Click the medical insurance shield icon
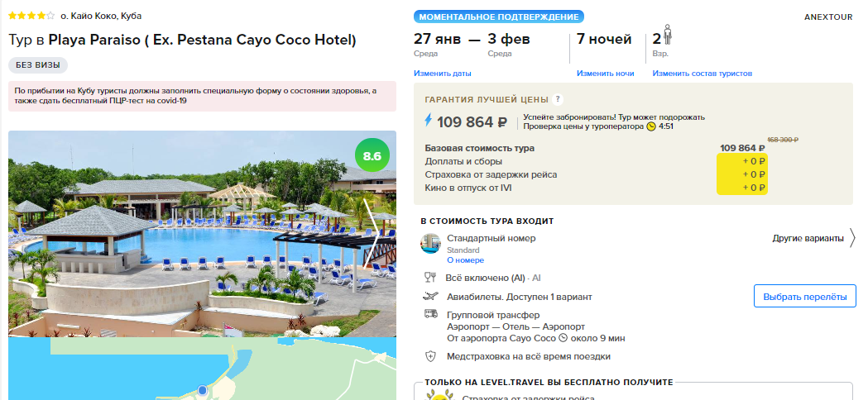Viewport: 868px width, 400px height. tap(430, 356)
